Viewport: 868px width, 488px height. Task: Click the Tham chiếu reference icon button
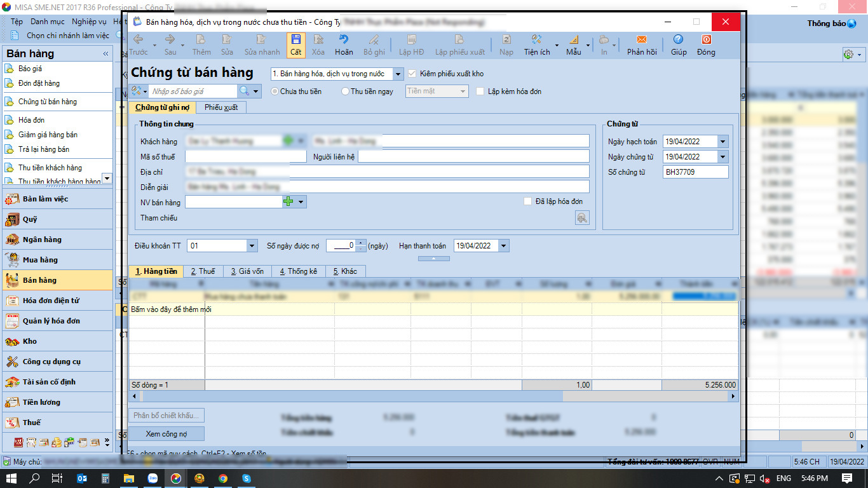point(582,218)
